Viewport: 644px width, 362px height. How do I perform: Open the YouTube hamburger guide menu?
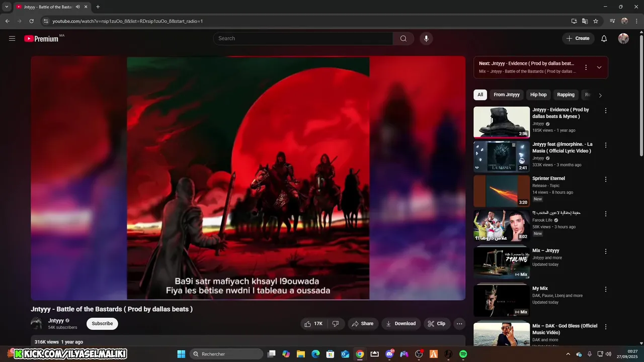(x=12, y=38)
